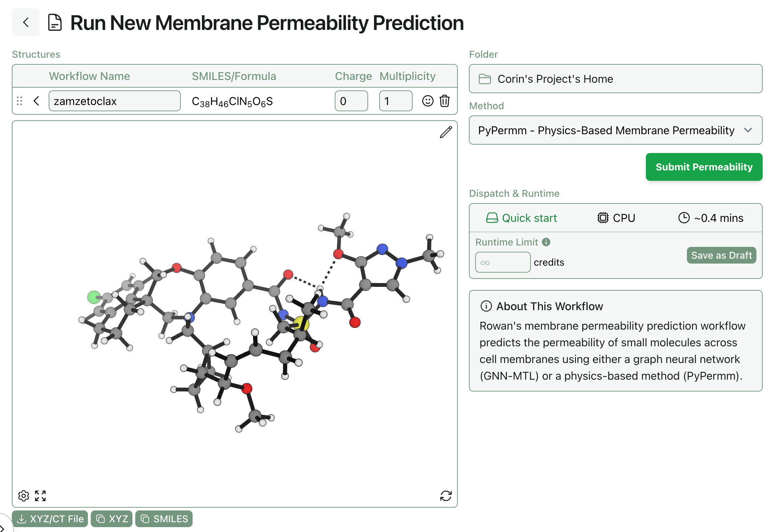Image resolution: width=771 pixels, height=532 pixels.
Task: Click the Runtime Limit info icon
Action: [x=546, y=242]
